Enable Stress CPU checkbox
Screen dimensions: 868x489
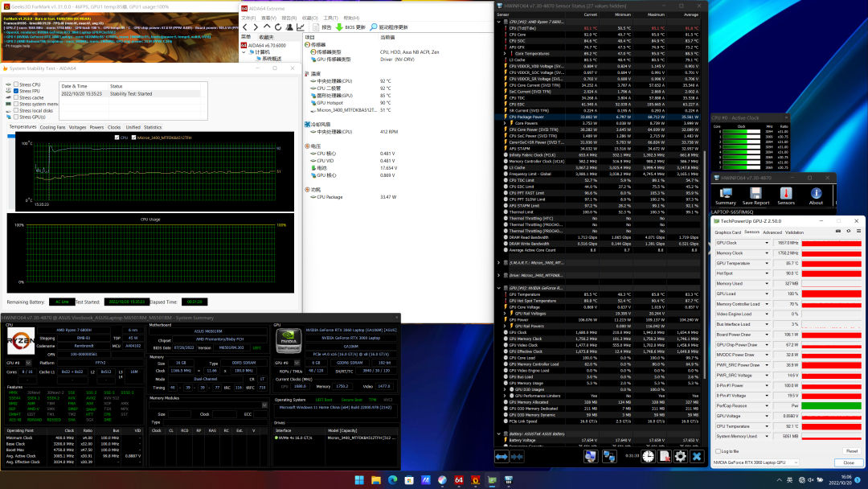[x=16, y=84]
